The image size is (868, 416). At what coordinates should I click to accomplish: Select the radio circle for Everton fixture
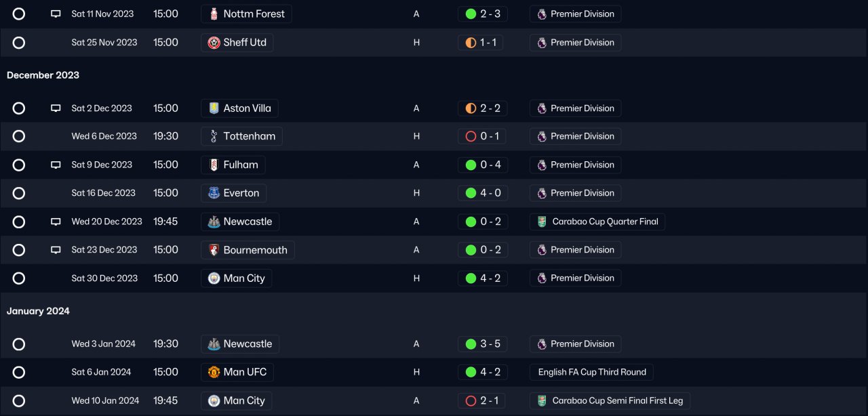click(19, 193)
